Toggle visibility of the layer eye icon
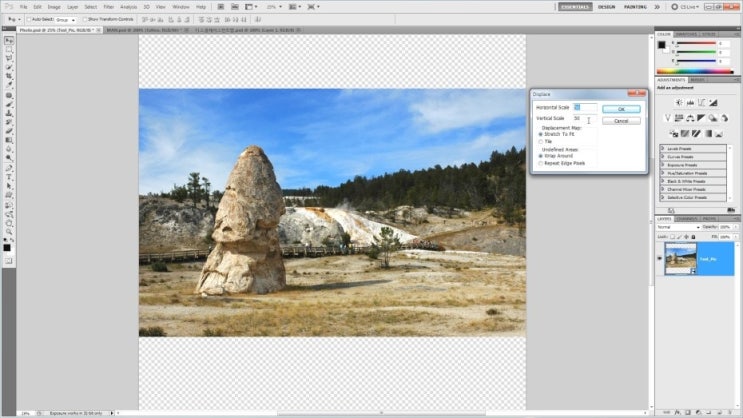 coord(659,258)
